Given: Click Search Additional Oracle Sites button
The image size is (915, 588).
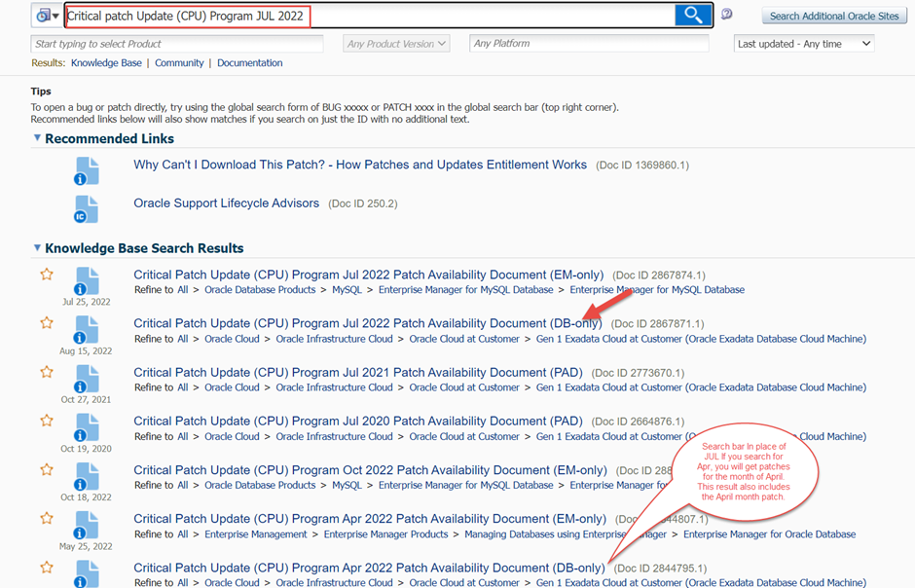Looking at the screenshot, I should (834, 16).
